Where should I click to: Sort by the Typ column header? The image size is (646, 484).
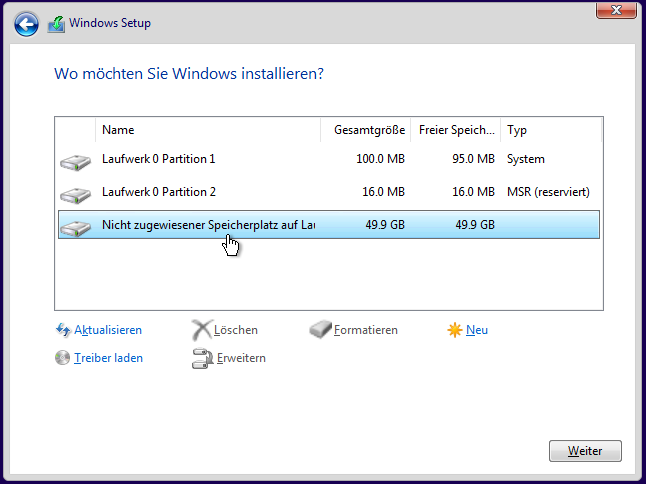pos(551,130)
